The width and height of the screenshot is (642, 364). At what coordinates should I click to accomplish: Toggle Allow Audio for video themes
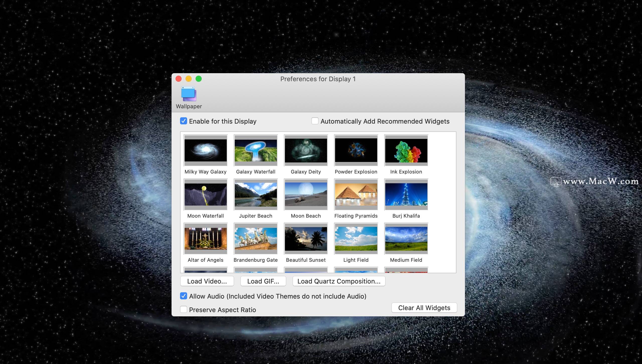183,296
